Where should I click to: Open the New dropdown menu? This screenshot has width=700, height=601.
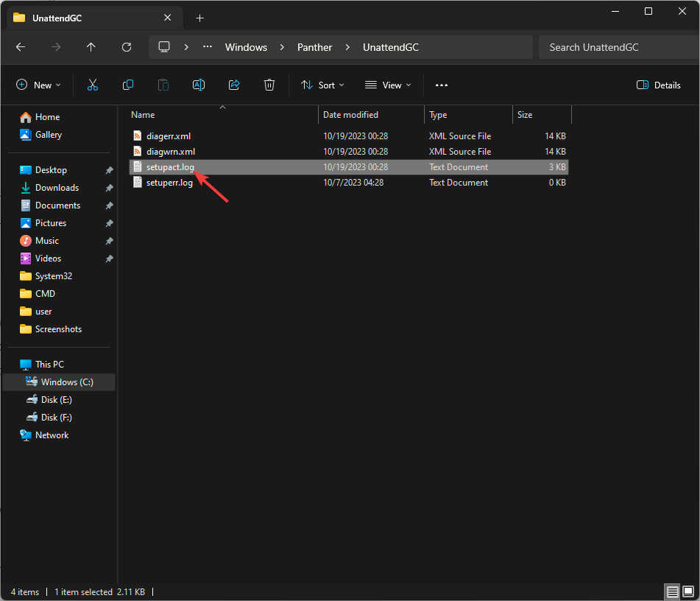click(39, 85)
